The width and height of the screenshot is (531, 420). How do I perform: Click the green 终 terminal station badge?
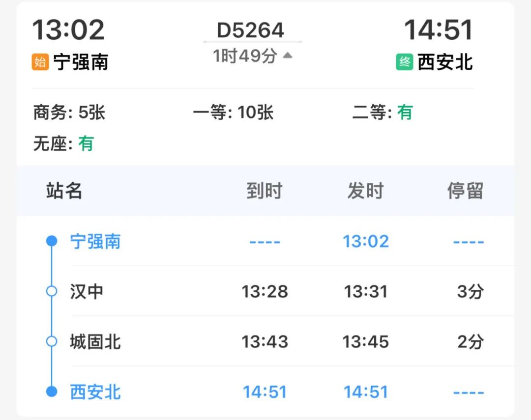pyautogui.click(x=404, y=62)
